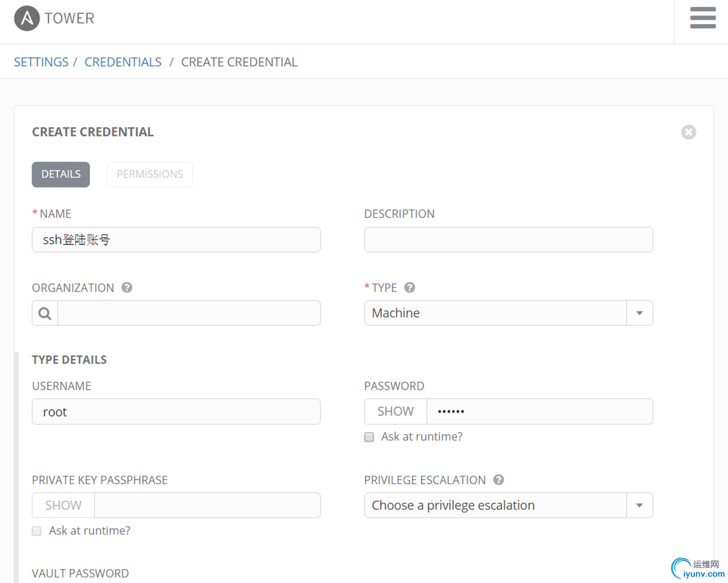This screenshot has height=583, width=728.
Task: Close the Create Credential panel
Action: 688,132
